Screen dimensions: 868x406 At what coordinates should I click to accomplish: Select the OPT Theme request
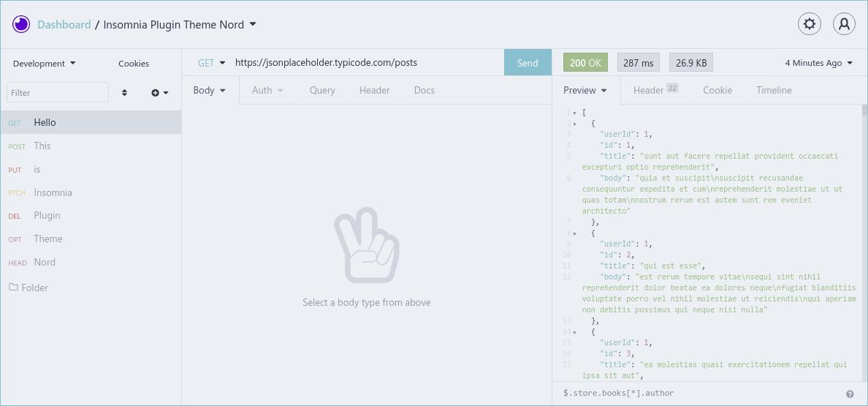91,238
